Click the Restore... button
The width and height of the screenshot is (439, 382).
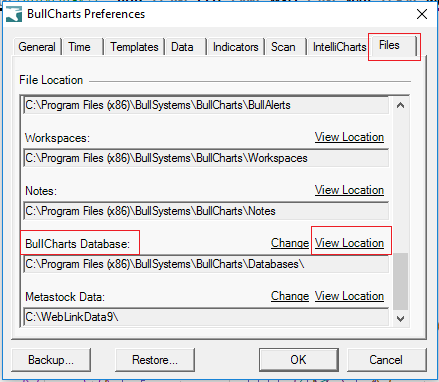pyautogui.click(x=155, y=360)
